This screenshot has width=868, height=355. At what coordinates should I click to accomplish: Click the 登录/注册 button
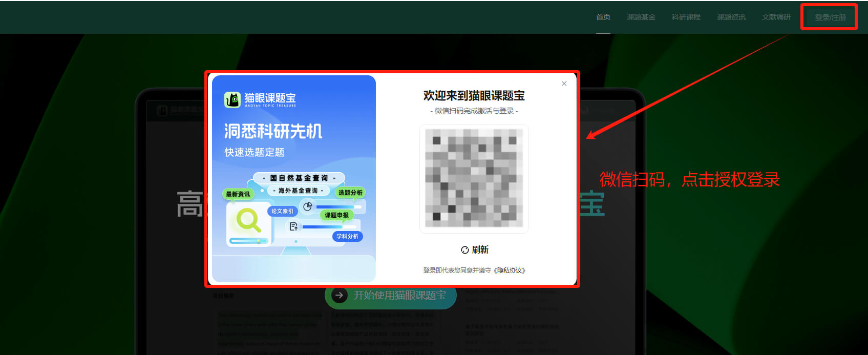tap(830, 17)
